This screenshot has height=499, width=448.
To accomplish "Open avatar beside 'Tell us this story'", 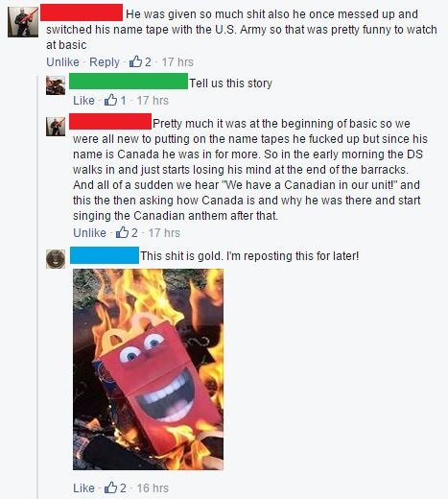I will 56,85.
